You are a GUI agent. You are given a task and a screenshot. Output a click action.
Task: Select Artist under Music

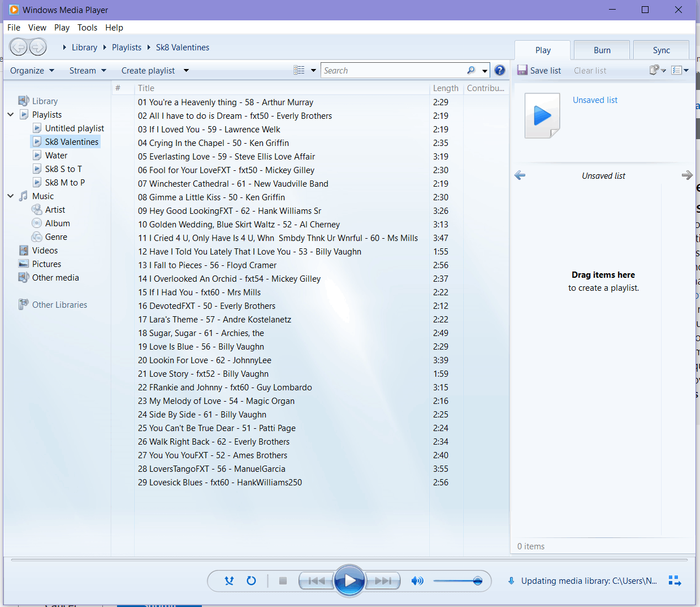click(x=55, y=209)
